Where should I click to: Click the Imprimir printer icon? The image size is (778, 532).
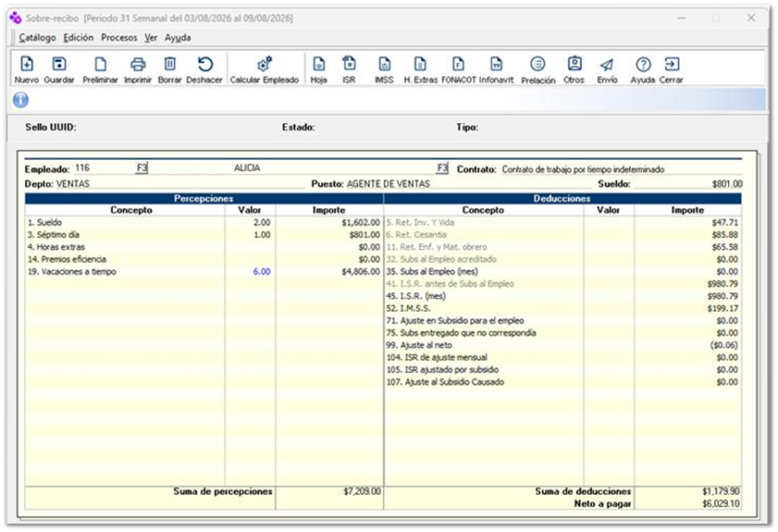(138, 64)
